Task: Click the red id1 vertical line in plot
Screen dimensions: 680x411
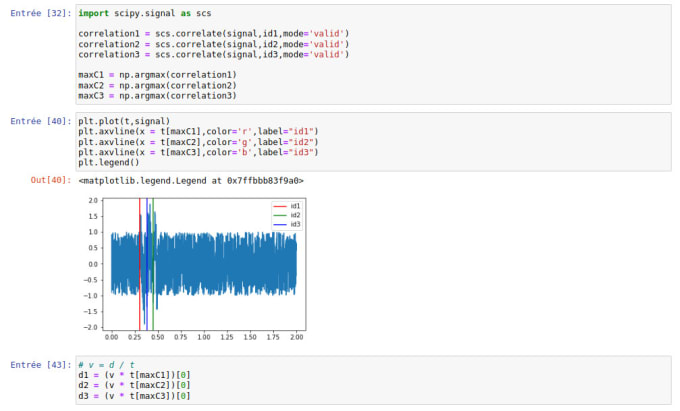Action: [x=140, y=264]
